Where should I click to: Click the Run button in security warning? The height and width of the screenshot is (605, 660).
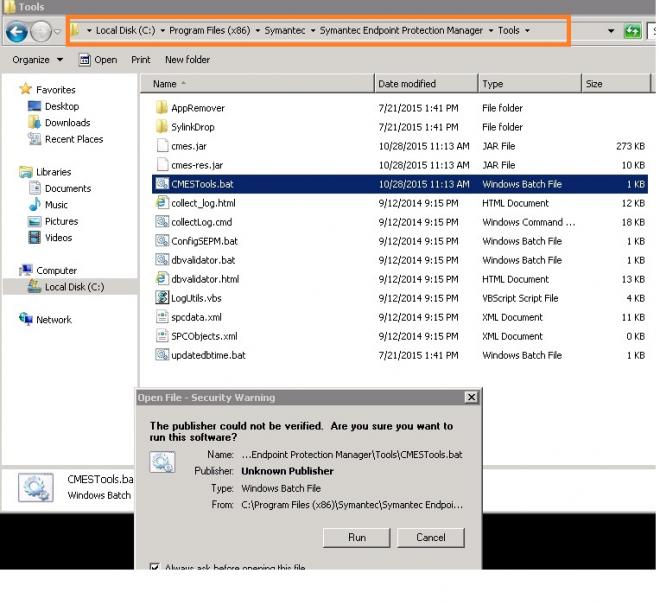click(357, 538)
